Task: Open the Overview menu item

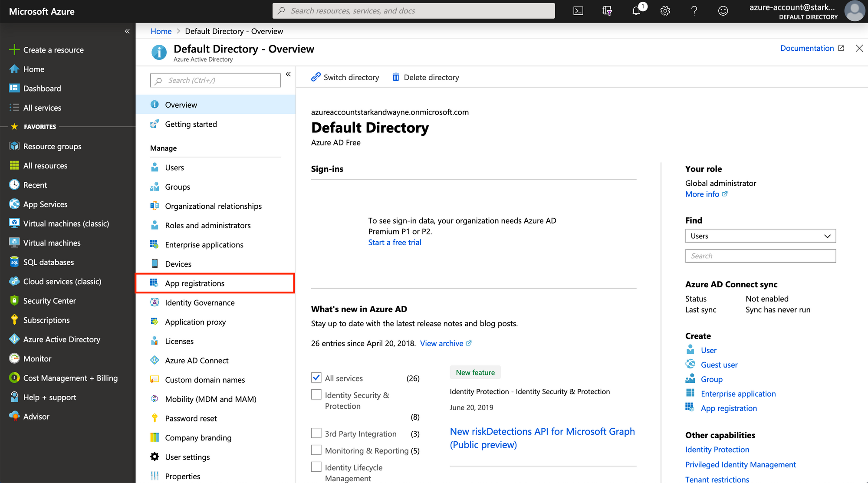Action: (x=181, y=104)
